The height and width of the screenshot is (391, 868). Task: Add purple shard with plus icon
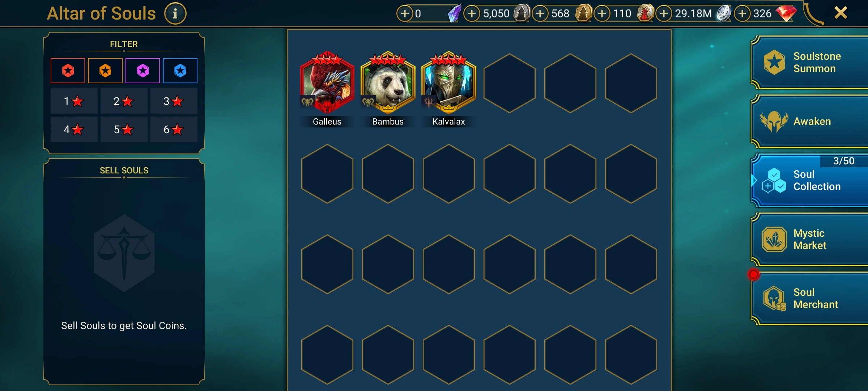tap(405, 14)
